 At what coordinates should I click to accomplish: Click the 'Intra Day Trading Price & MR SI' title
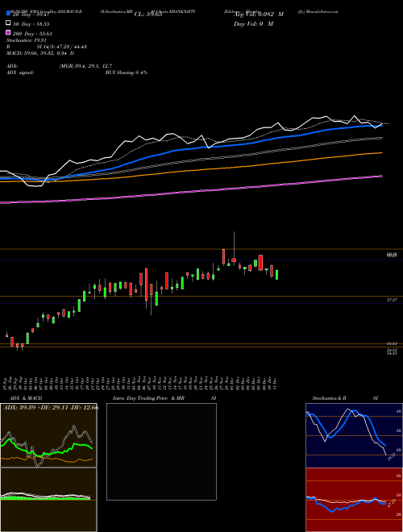pos(164,398)
